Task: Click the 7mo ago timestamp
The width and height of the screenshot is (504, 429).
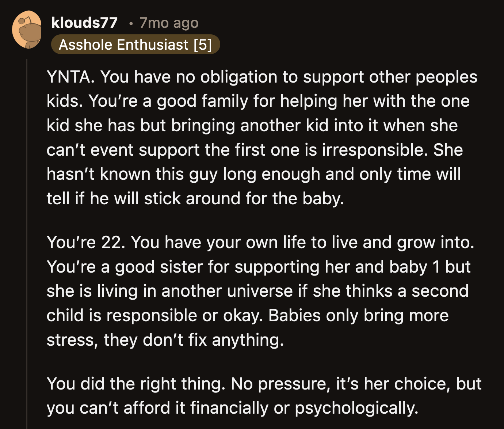Action: tap(169, 23)
